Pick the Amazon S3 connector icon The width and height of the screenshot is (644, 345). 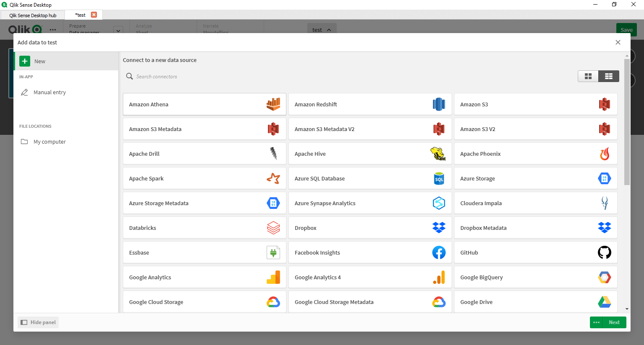click(605, 104)
